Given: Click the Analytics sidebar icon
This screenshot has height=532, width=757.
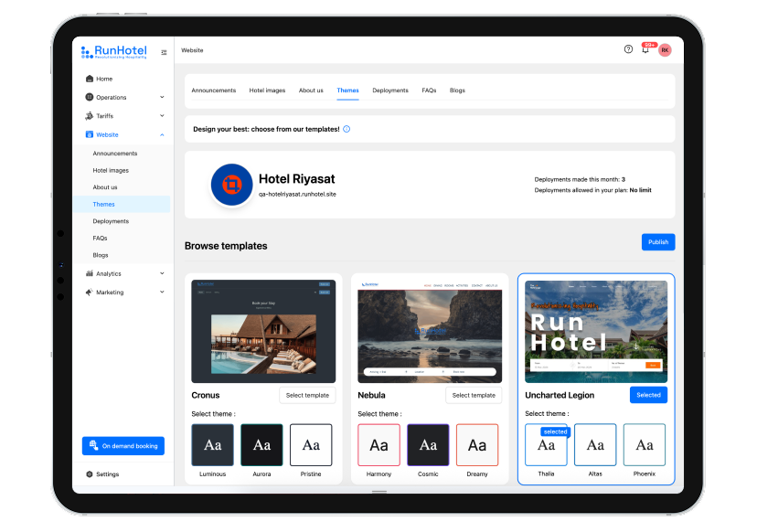Looking at the screenshot, I should (90, 273).
